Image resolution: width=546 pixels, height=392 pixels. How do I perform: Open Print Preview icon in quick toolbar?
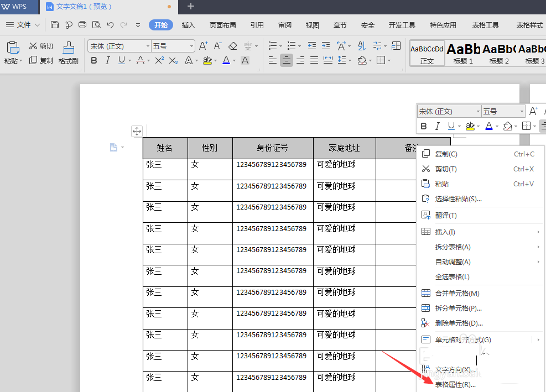pyautogui.click(x=96, y=25)
